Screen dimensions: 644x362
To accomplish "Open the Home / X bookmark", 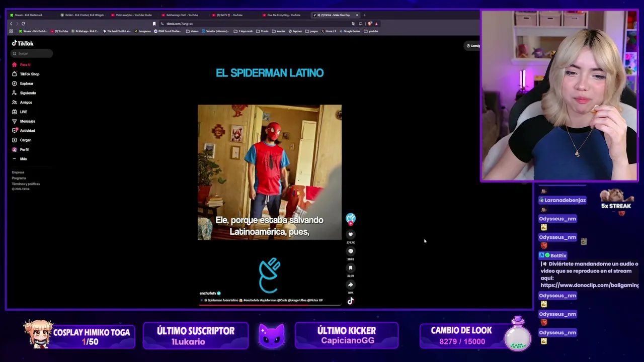I will click(x=329, y=31).
